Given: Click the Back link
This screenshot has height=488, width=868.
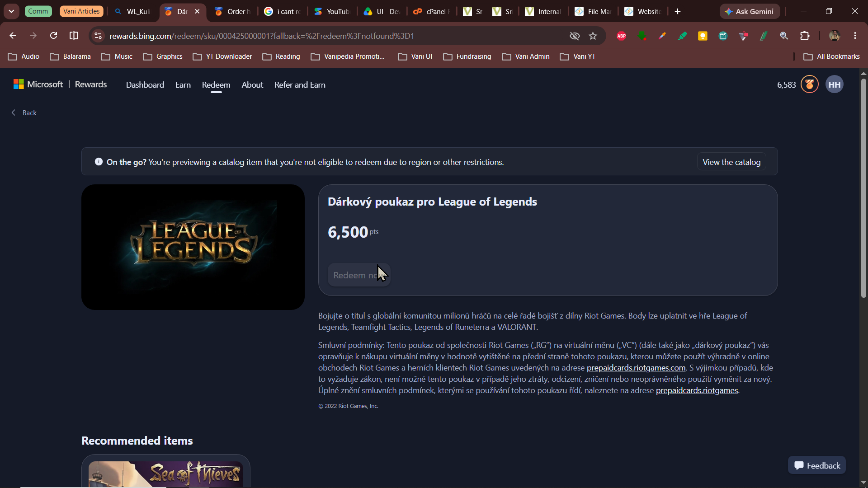Looking at the screenshot, I should coord(24,113).
